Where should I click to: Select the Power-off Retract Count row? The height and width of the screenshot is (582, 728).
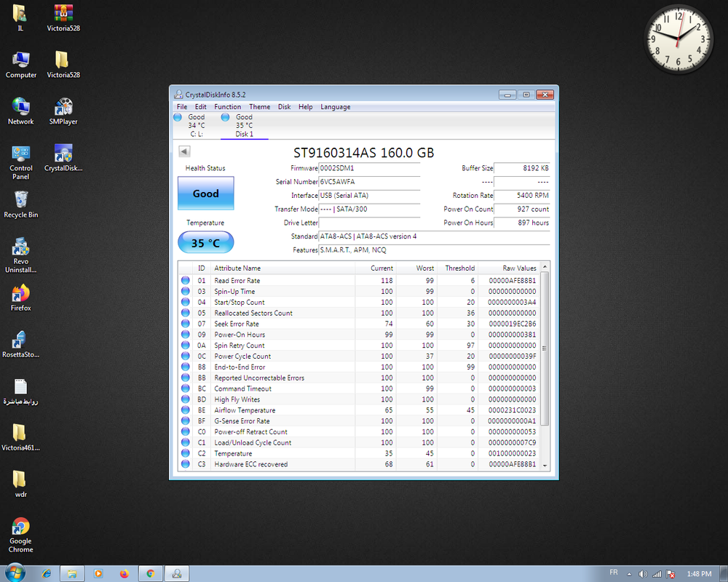pos(359,431)
